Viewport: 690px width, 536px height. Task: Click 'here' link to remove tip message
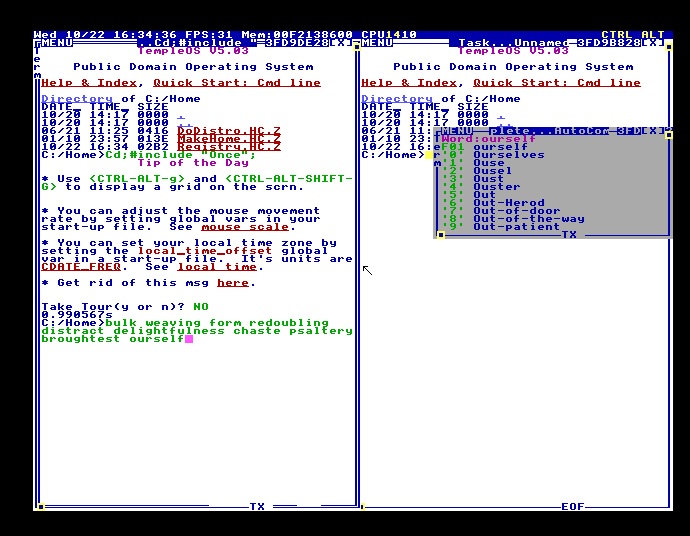coord(233,283)
